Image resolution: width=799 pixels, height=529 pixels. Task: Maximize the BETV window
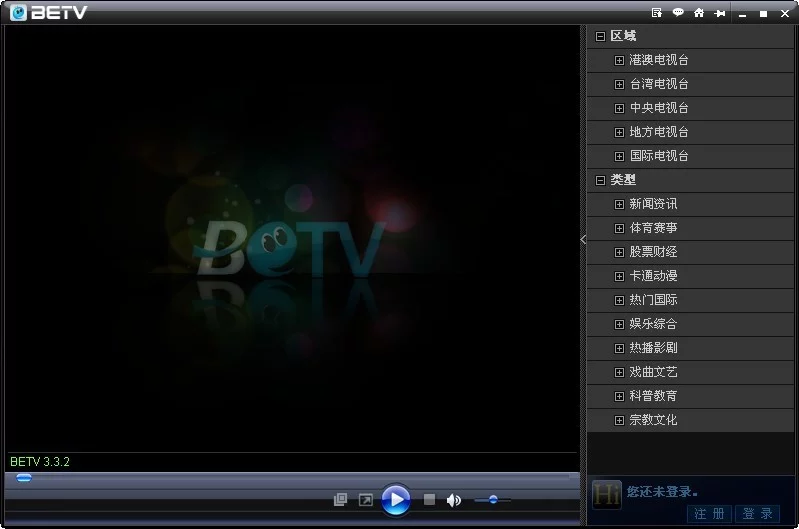pos(763,14)
